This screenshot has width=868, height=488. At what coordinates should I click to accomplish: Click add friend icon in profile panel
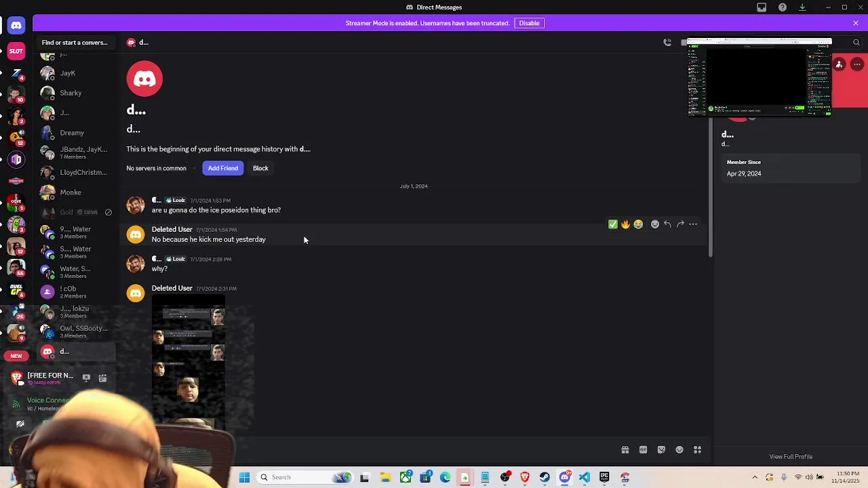(840, 65)
